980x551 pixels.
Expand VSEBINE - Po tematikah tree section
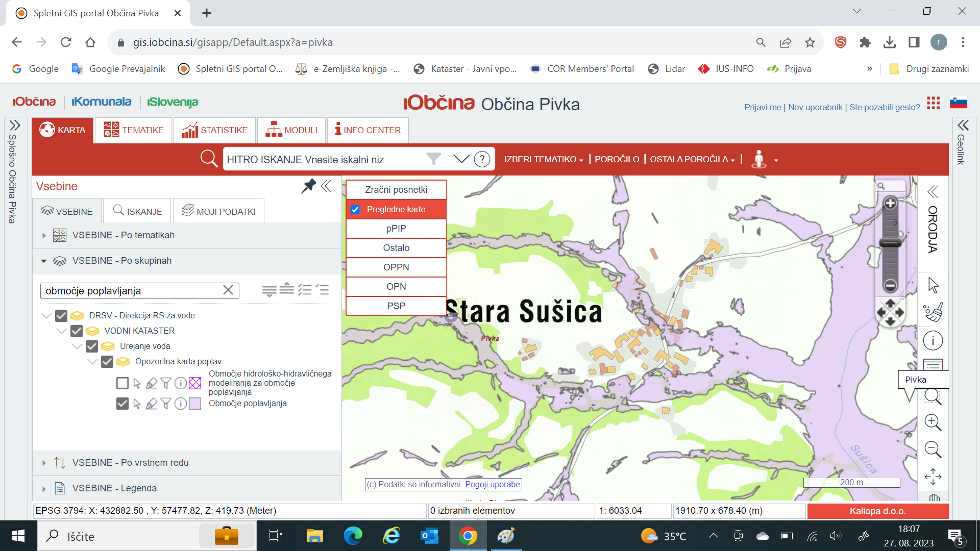tap(45, 235)
